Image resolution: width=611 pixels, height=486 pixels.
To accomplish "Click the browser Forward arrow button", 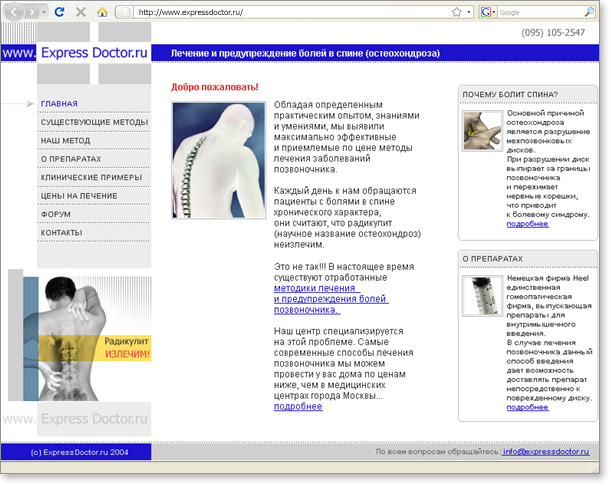I will (x=32, y=12).
